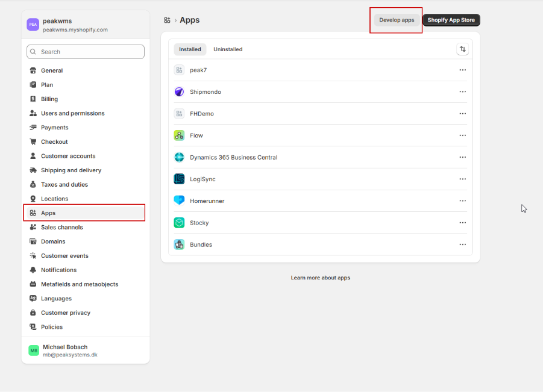Open the three-dot menu for Shipmondo

[x=463, y=92]
